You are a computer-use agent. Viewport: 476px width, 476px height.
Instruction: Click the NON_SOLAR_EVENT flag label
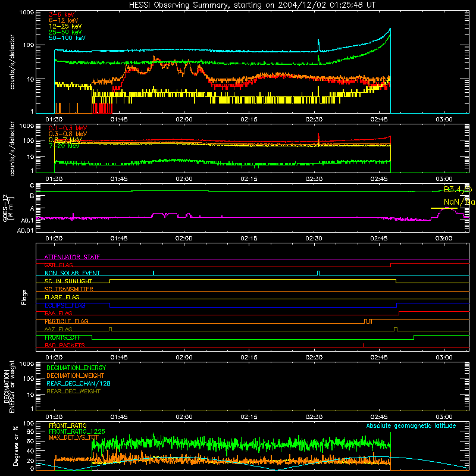[x=72, y=273]
